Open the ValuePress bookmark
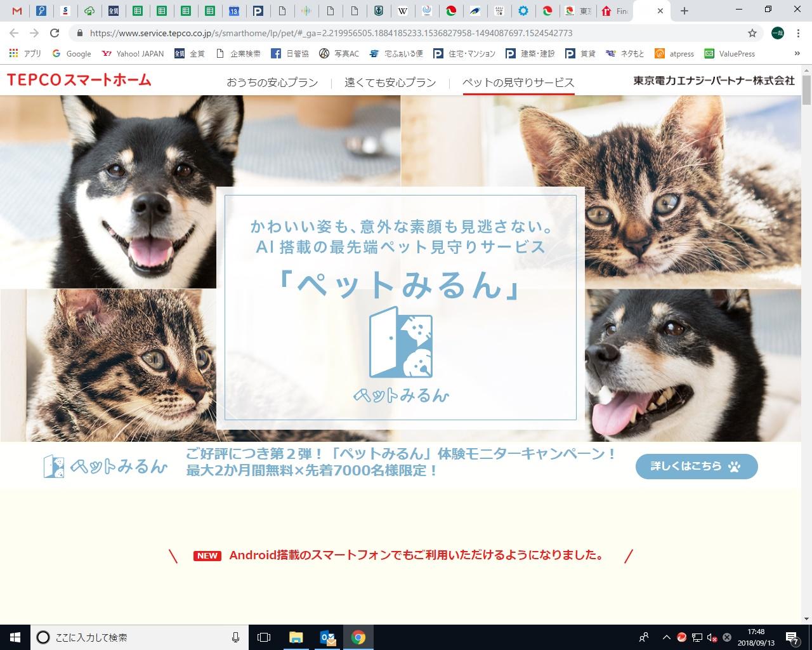Screen dimensions: 812x650 click(x=730, y=54)
